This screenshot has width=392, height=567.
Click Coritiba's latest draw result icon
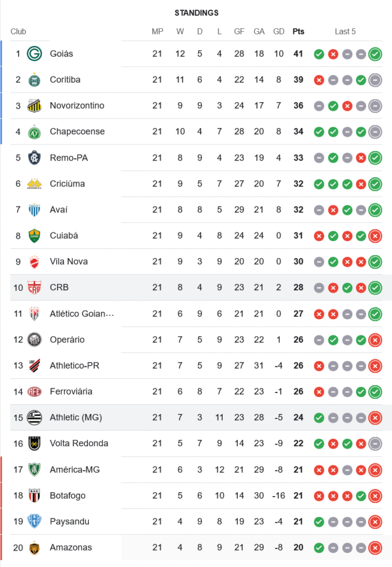click(374, 80)
